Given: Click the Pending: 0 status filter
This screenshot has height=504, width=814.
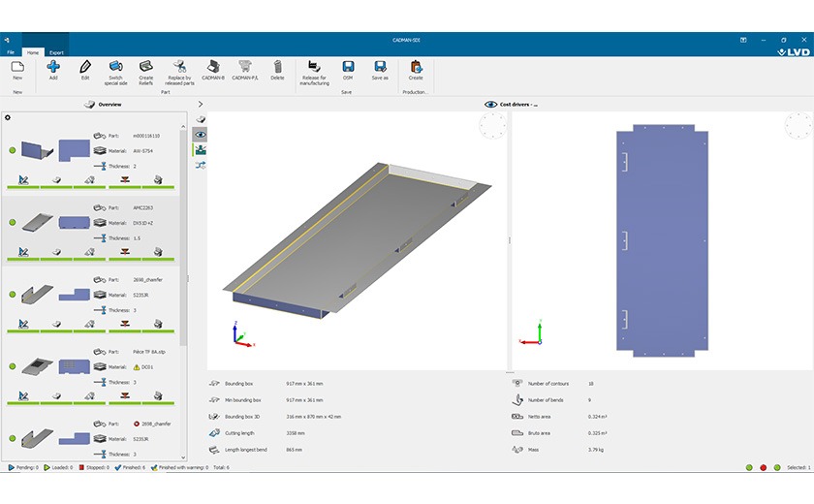Looking at the screenshot, I should point(23,468).
